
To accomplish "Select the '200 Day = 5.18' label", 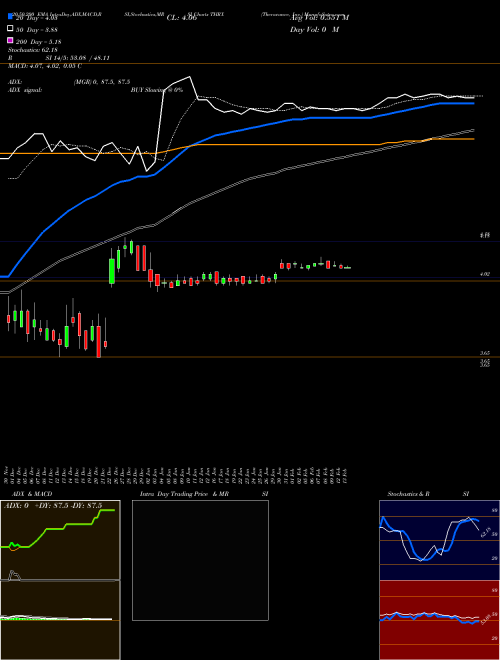I will coord(39,42).
